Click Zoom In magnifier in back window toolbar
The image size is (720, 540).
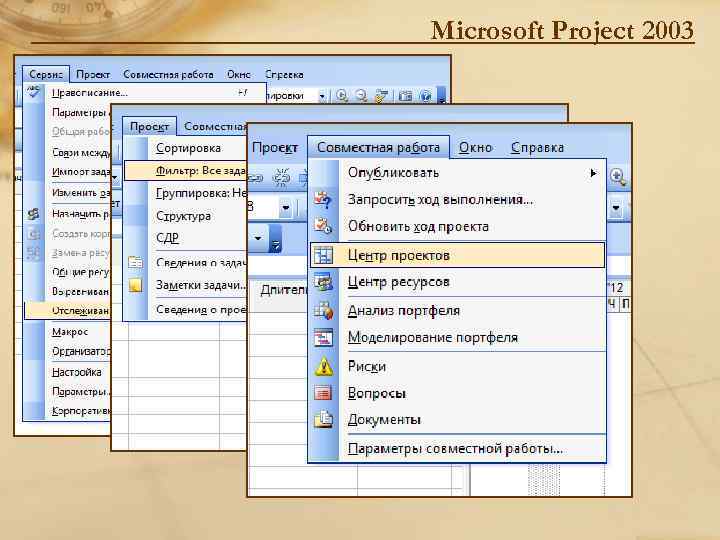click(x=342, y=96)
